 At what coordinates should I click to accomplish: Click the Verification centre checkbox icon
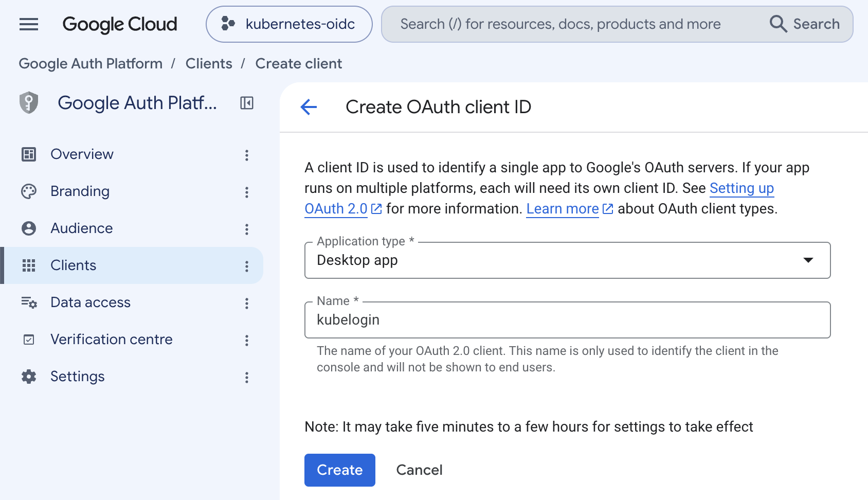29,340
